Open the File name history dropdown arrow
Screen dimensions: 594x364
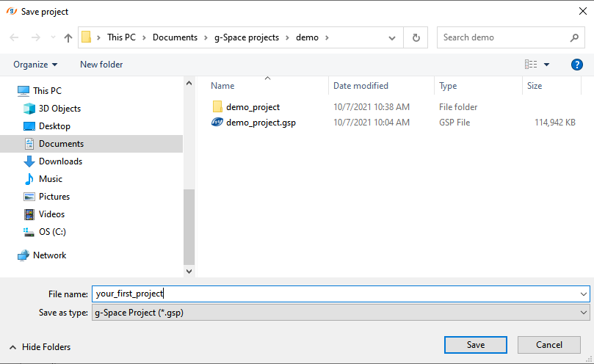[x=583, y=294]
